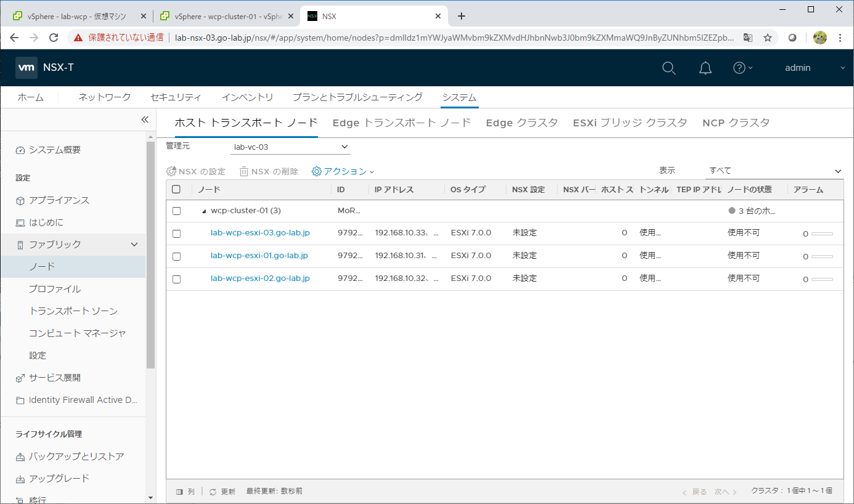The width and height of the screenshot is (854, 504).
Task: Click the browser back arrow
Action: pyautogui.click(x=14, y=38)
